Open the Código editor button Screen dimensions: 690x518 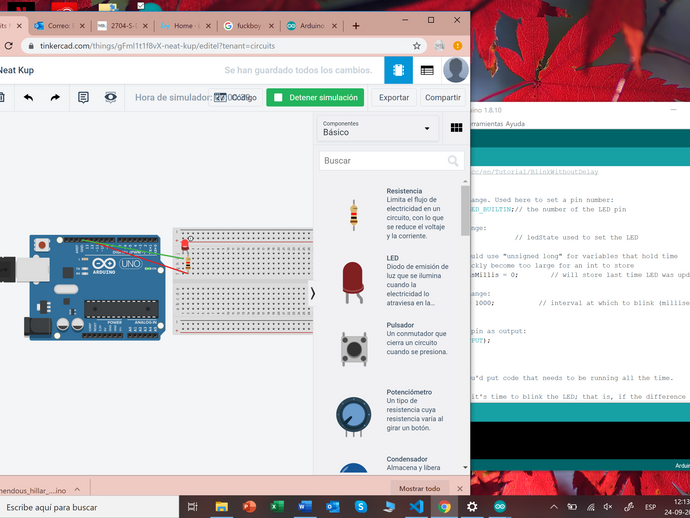tap(236, 97)
